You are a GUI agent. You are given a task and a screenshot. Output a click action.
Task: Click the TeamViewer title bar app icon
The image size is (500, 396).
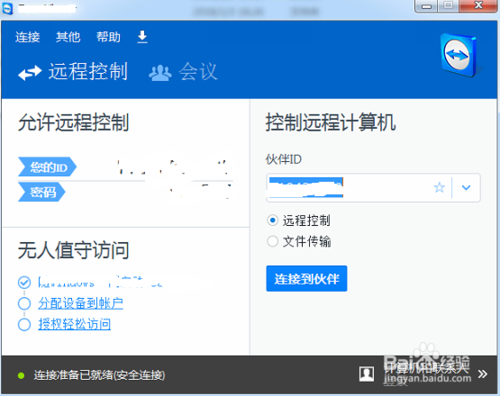pos(7,8)
